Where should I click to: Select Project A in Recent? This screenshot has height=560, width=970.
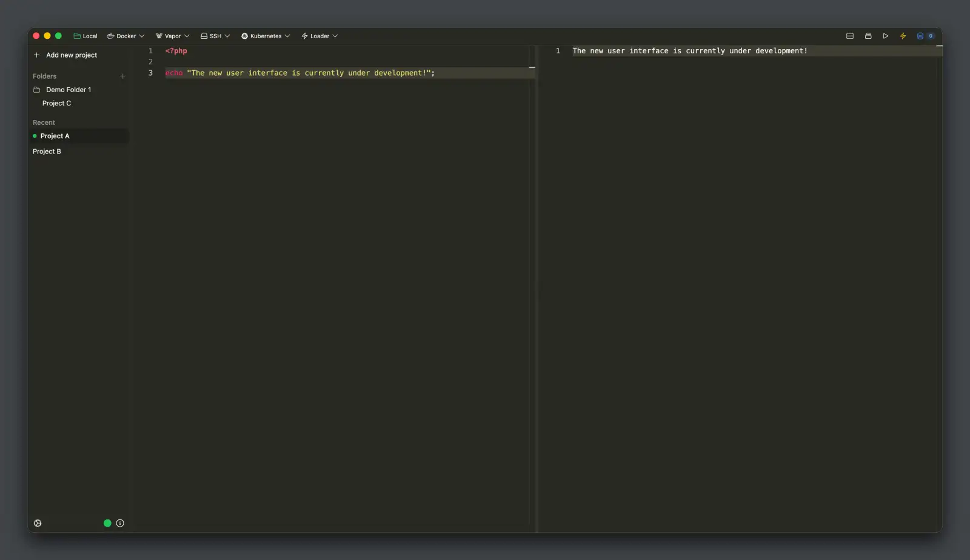[x=79, y=136]
